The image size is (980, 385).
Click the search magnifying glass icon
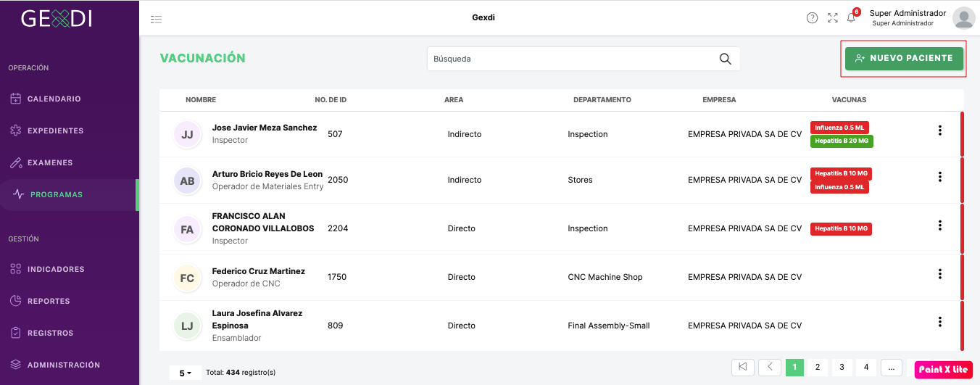point(725,59)
